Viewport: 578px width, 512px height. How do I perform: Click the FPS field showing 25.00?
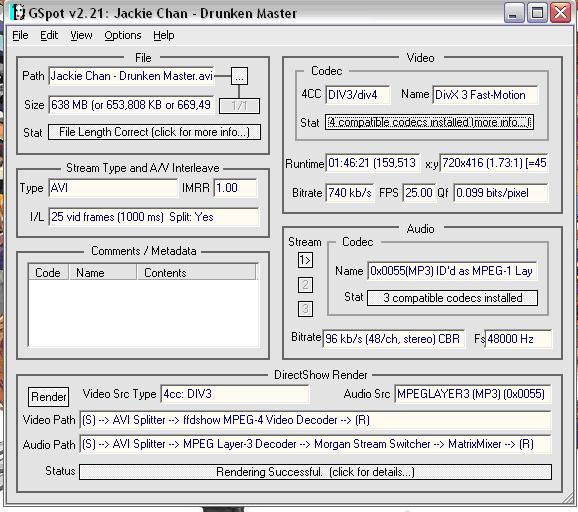tap(418, 193)
